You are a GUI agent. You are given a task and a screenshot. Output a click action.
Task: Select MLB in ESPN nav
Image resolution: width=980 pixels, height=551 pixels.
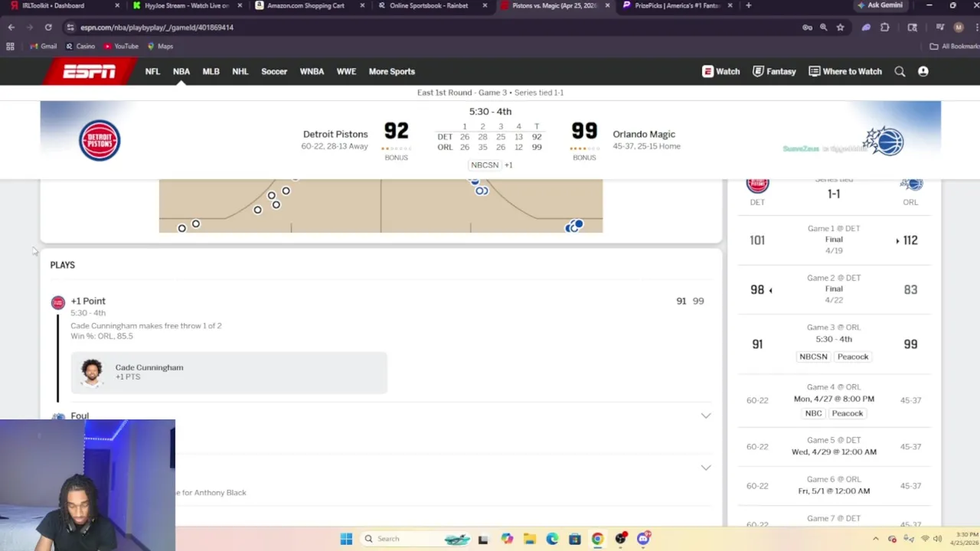pyautogui.click(x=211, y=71)
